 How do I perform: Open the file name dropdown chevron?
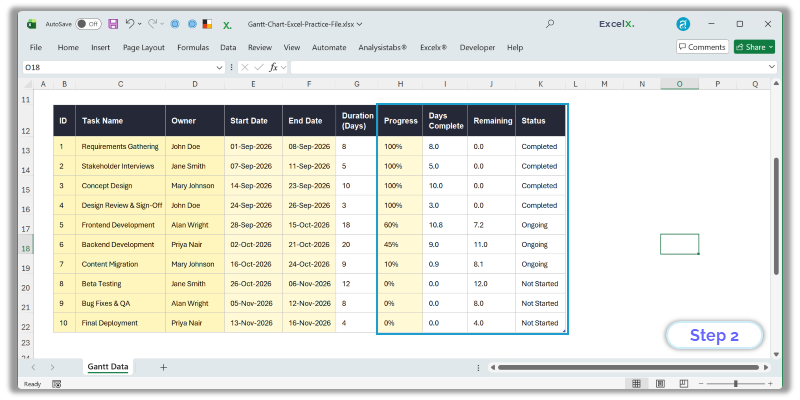click(x=360, y=24)
